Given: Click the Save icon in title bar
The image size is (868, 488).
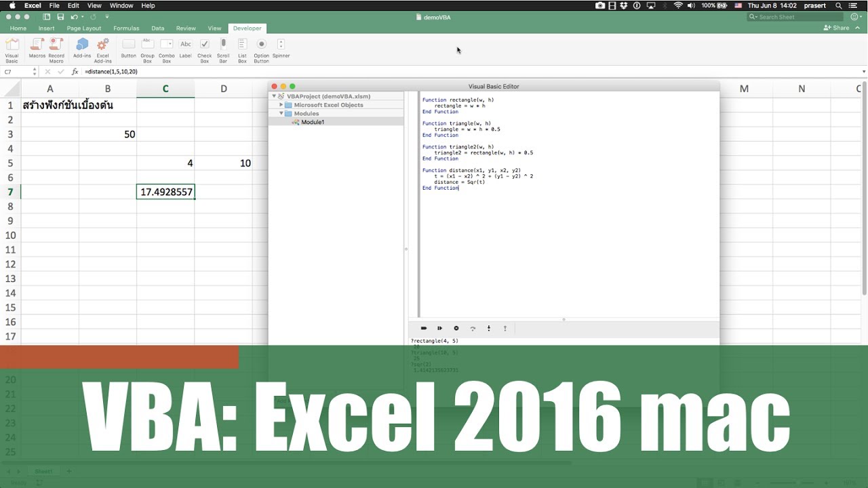Looking at the screenshot, I should tap(60, 17).
